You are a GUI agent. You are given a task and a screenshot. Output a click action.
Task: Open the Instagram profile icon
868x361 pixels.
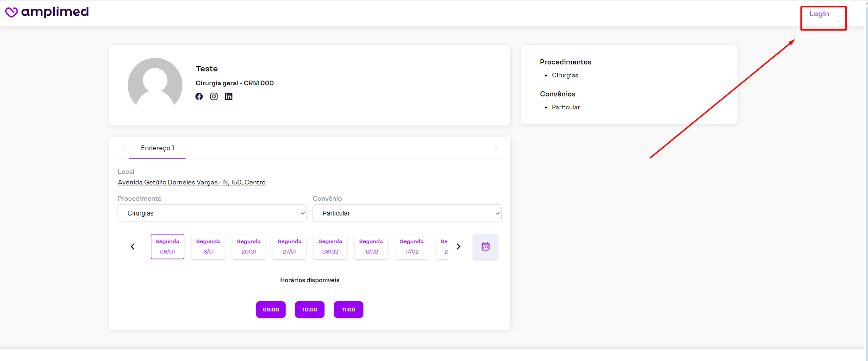pyautogui.click(x=214, y=96)
